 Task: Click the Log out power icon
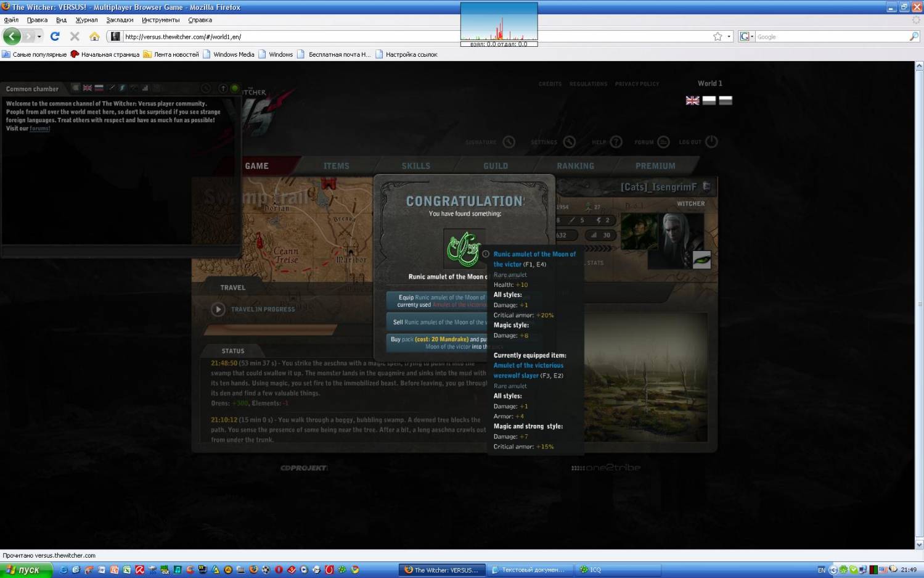click(711, 142)
